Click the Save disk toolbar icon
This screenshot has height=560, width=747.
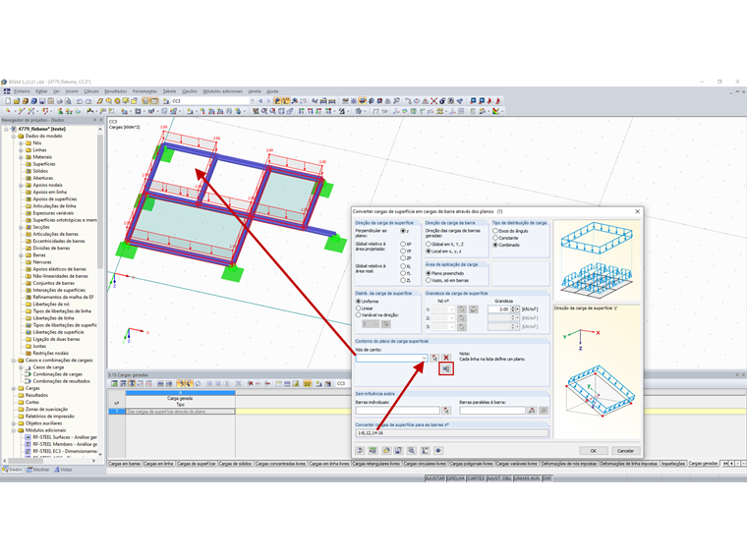[x=42, y=101]
